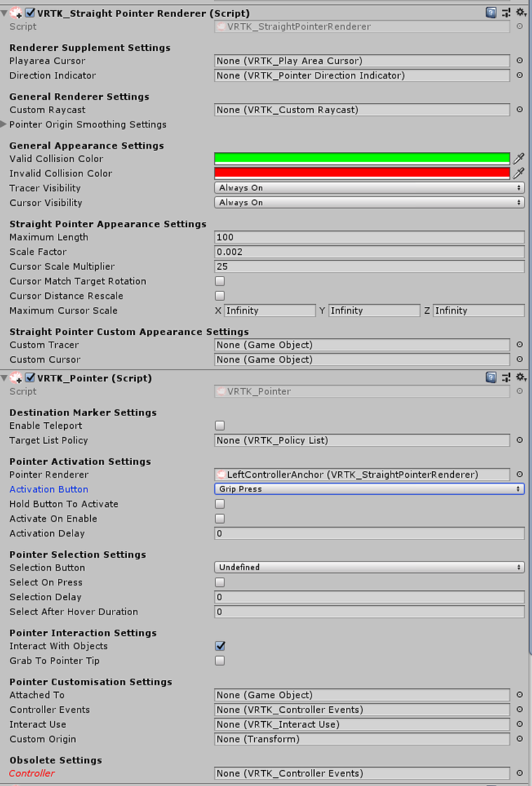The image size is (532, 786).
Task: Click Maximum Cursor Scale Z field
Action: [479, 311]
